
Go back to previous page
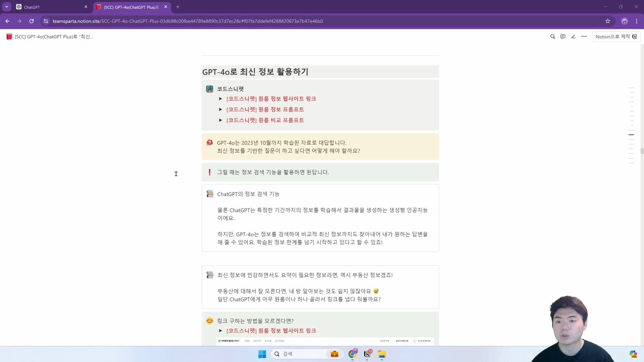point(7,21)
